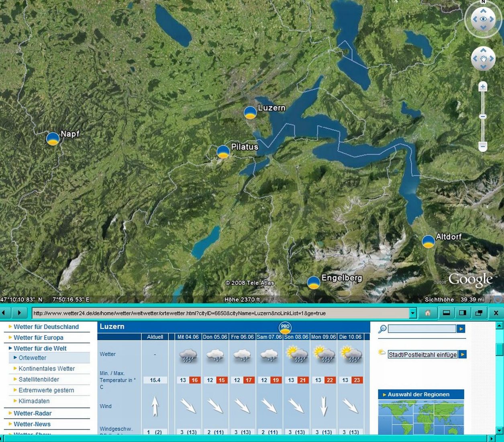Click the Altdorf weather placemark icon
Screen dimensions: 504x442
point(429,241)
